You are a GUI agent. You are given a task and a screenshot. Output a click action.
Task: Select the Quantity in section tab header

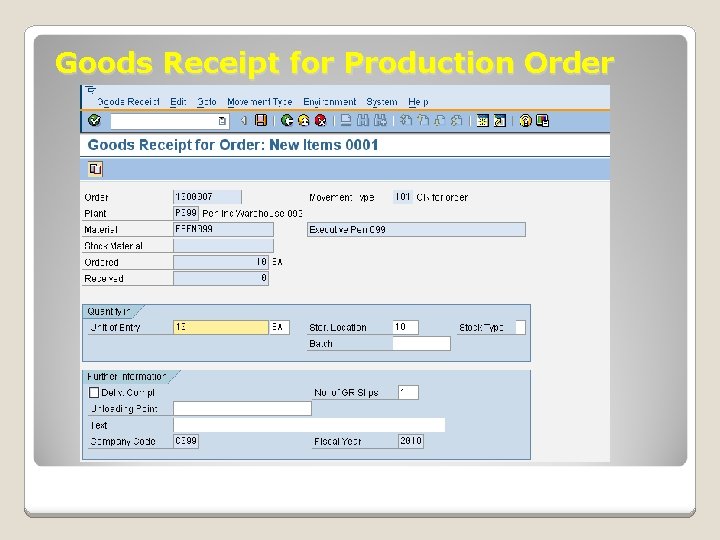[110, 311]
